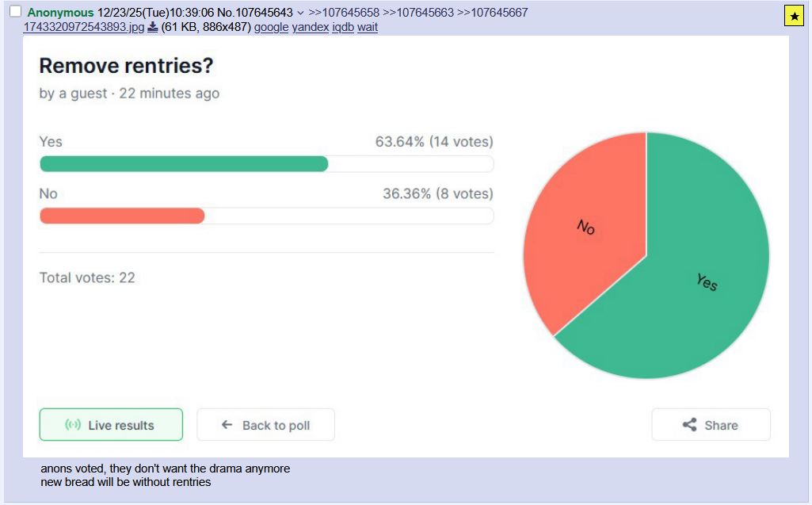Click the back arrow icon in Back to poll
Viewport: 812px width, 505px height.
click(x=227, y=425)
